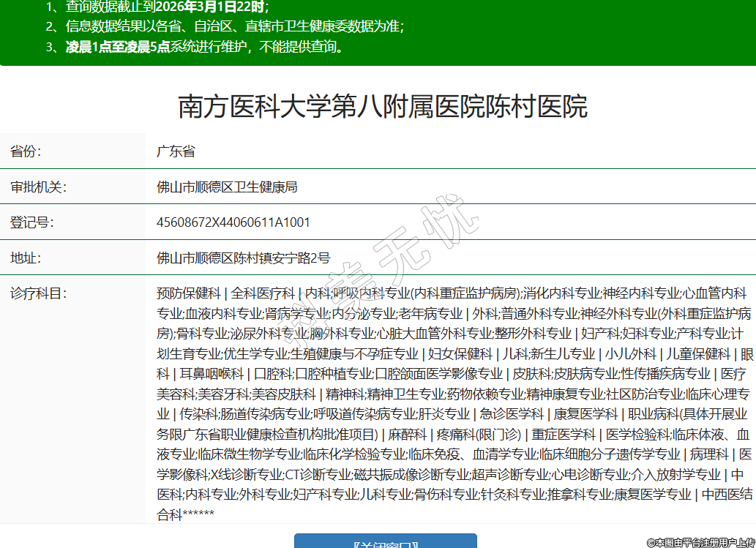Click the 凌晨1点至凌晨5点 maintenance notice text
The image size is (756, 548).
(117, 47)
